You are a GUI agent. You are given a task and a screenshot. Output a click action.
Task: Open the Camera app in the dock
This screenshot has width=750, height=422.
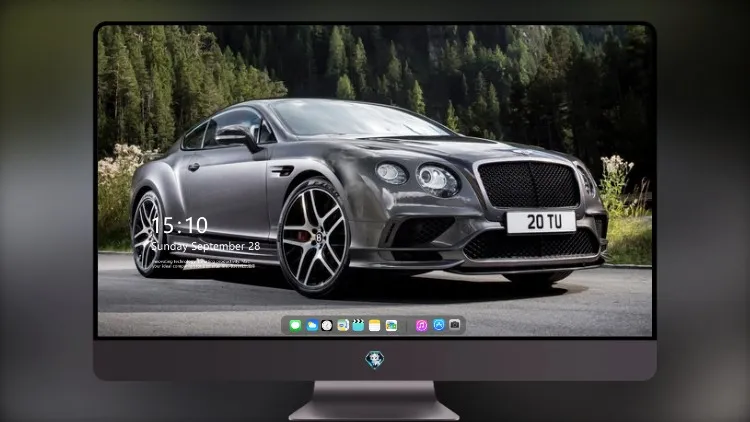pyautogui.click(x=455, y=325)
